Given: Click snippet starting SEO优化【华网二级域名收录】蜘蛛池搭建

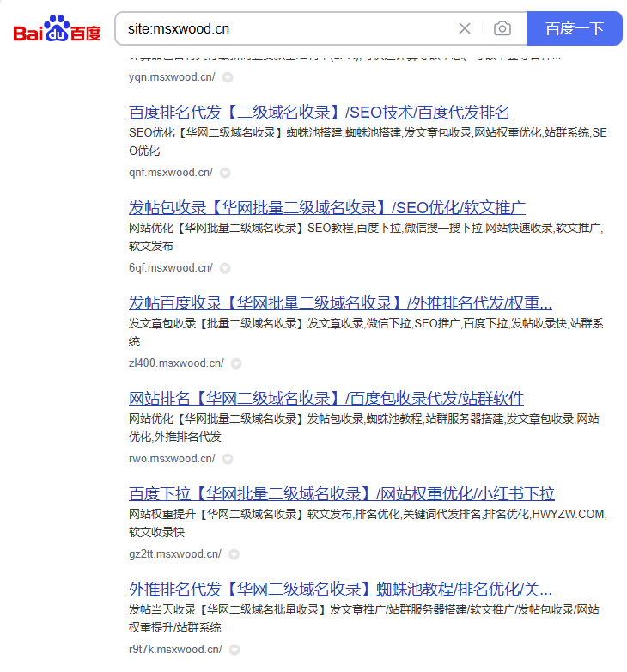Looking at the screenshot, I should pos(368,142).
